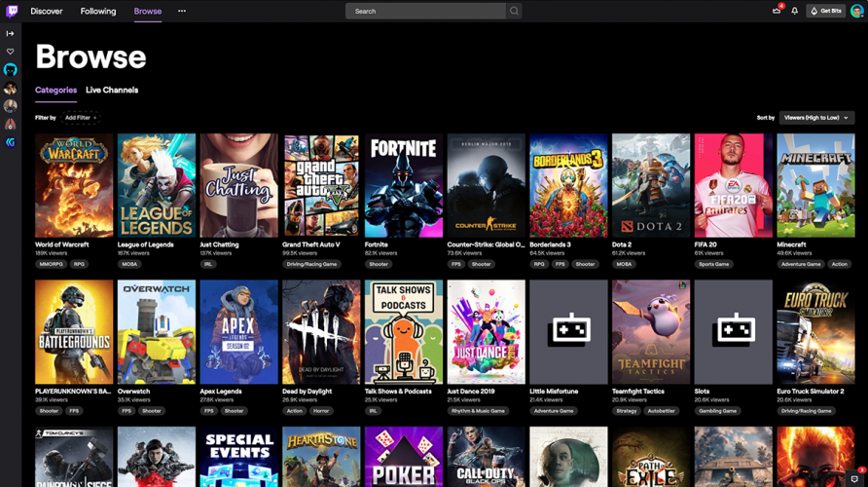Click the Get Bits button
This screenshot has height=487, width=868.
[825, 11]
